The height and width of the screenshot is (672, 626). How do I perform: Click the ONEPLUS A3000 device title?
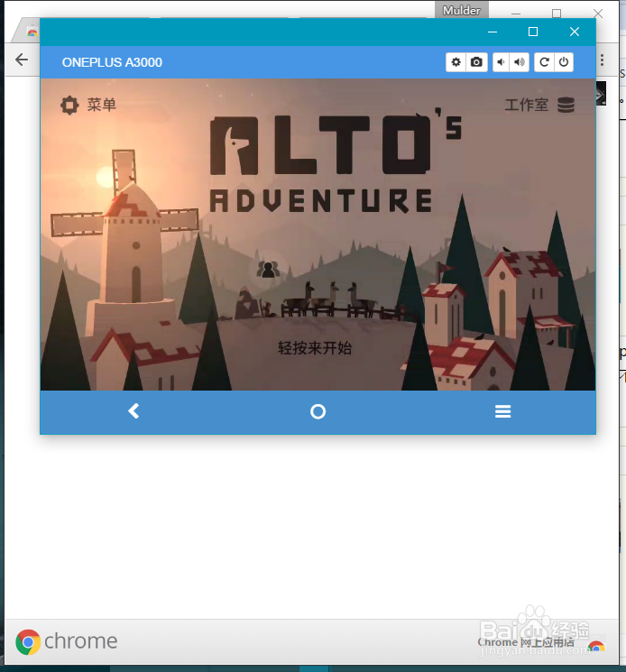point(112,62)
